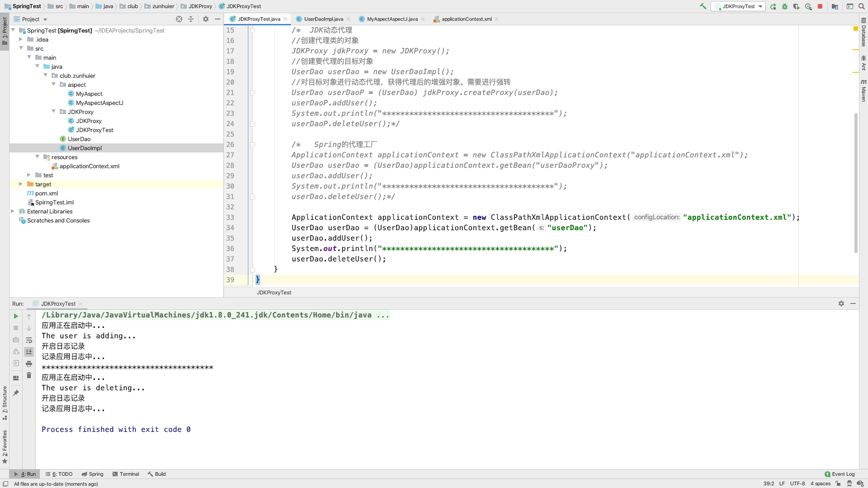The width and height of the screenshot is (868, 488).
Task: Expand the target folder
Action: [21, 184]
